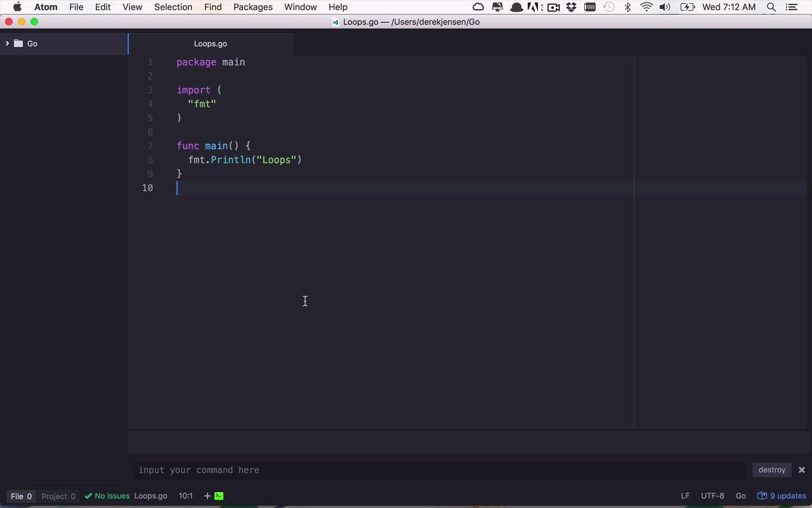Open the volume menu bar icon
This screenshot has height=508, width=812.
665,7
